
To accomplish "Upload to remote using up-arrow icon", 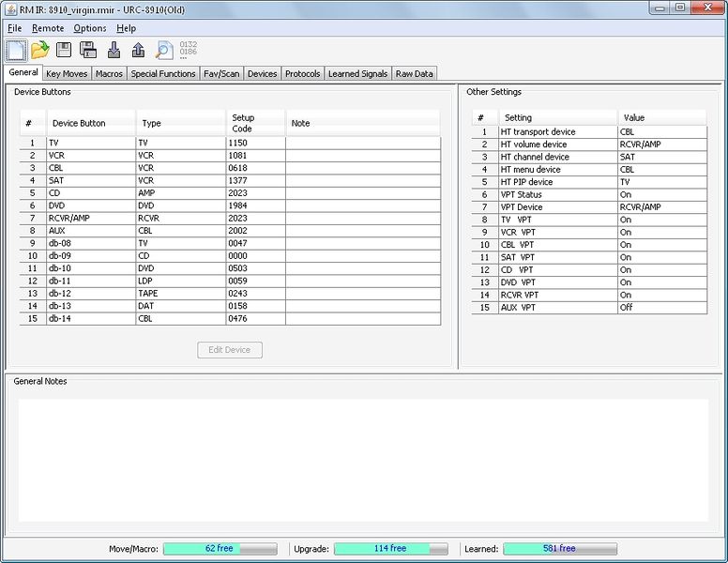I will pos(138,50).
